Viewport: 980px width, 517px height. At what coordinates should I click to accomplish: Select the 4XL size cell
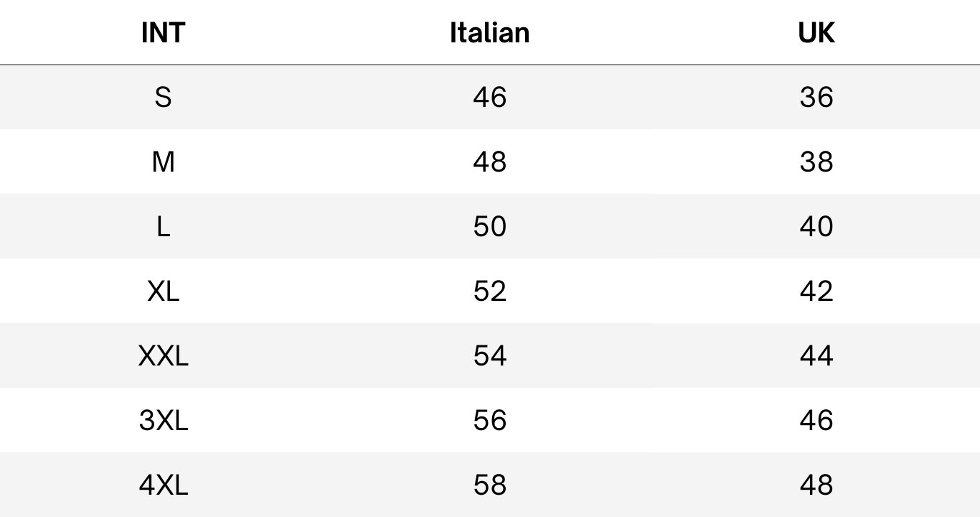click(x=163, y=485)
